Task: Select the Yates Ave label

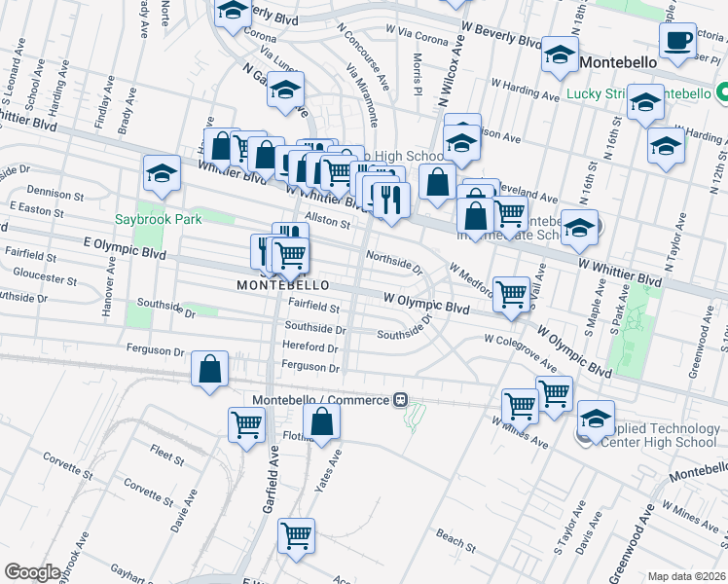Action: coord(328,471)
